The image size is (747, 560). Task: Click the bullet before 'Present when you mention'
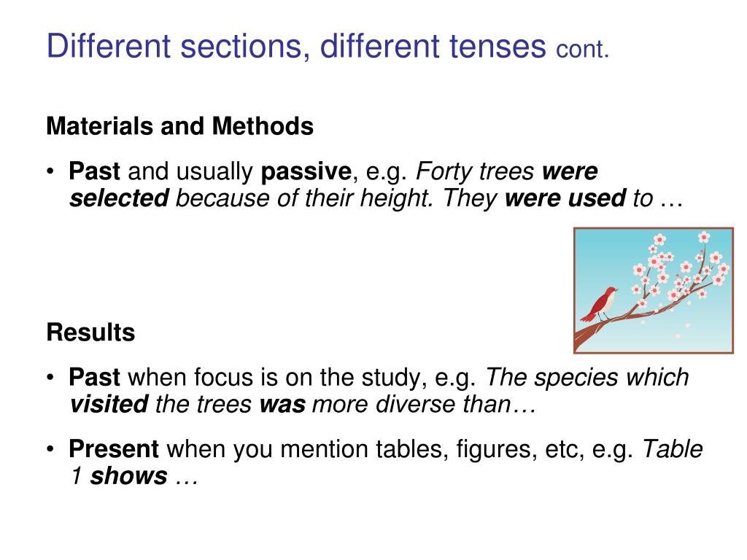point(50,449)
